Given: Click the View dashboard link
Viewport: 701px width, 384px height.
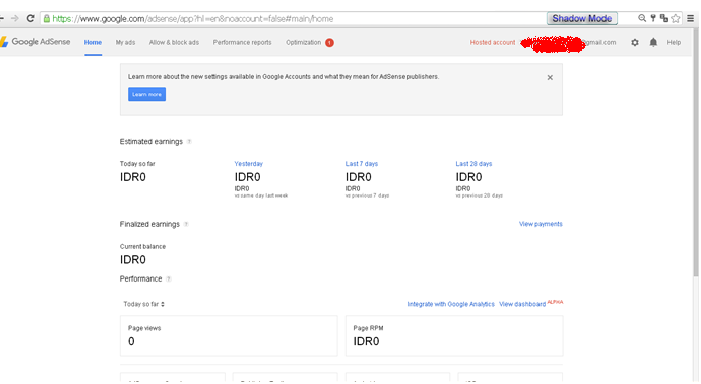Looking at the screenshot, I should coord(522,304).
